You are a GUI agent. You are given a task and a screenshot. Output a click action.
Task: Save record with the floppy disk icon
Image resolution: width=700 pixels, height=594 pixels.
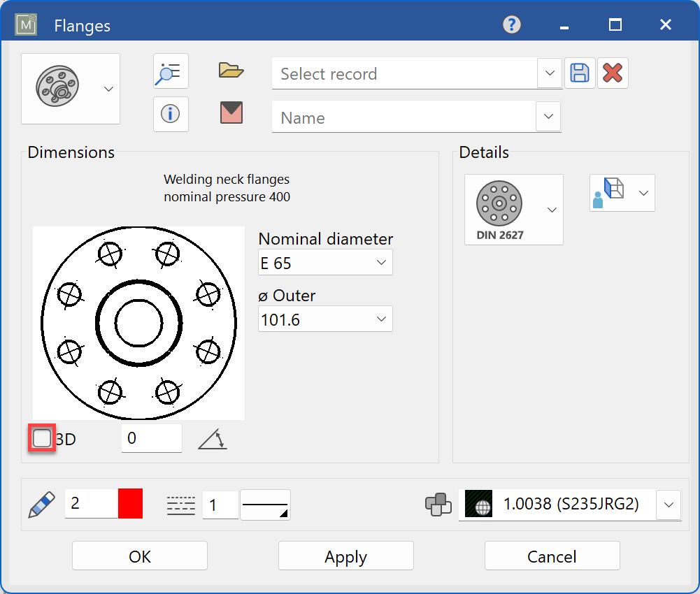[580, 73]
